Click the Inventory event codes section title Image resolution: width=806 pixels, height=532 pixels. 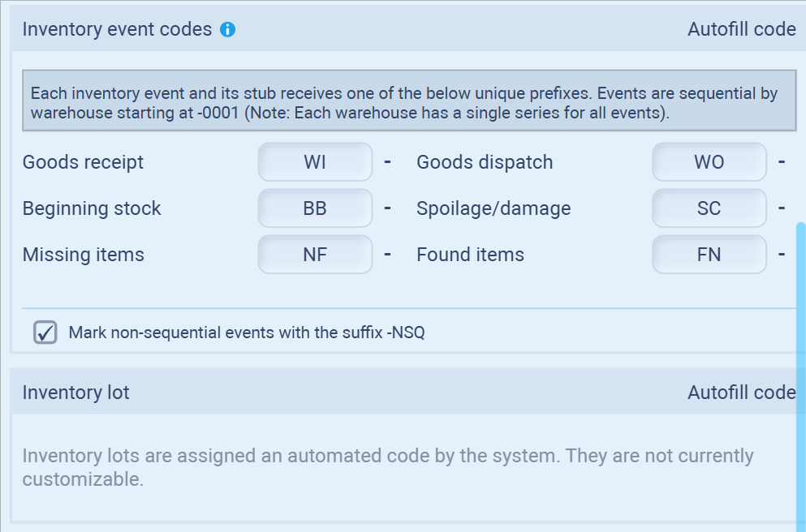[117, 30]
